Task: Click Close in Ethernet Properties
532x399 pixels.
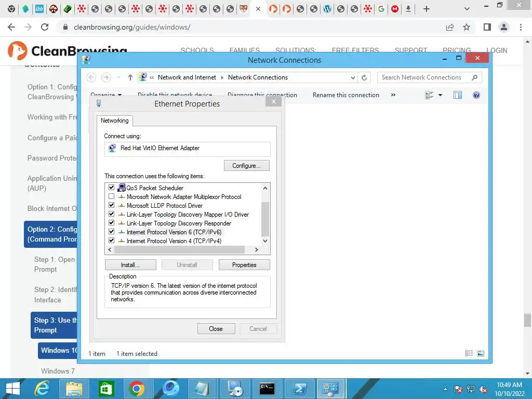Action: 216,328
